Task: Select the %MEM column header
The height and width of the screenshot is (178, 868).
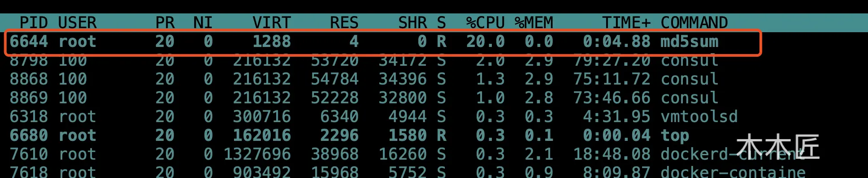Action: pos(534,22)
